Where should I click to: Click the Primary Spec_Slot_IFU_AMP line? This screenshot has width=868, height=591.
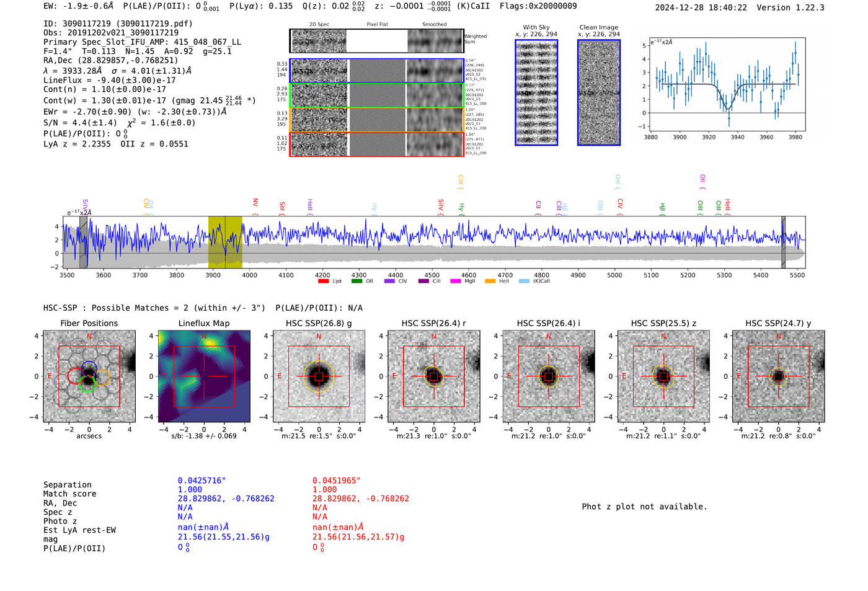click(x=142, y=42)
